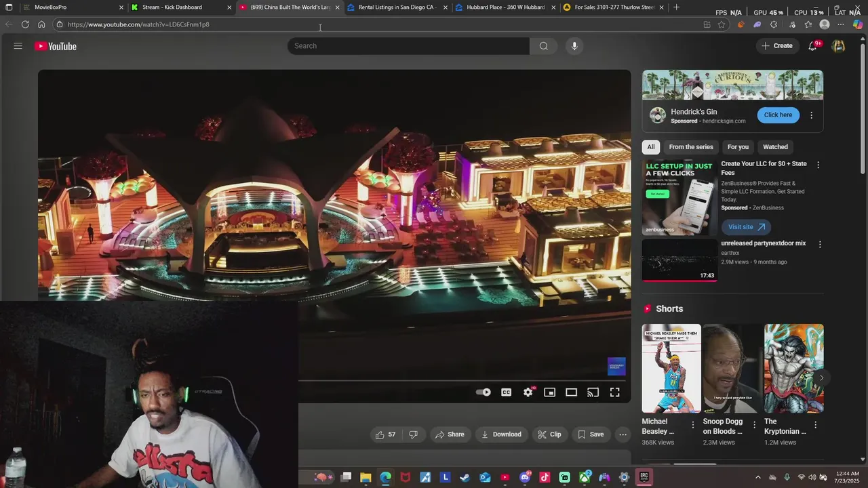Screen dimensions: 868x488
Task: Dislike this video
Action: [x=413, y=434]
